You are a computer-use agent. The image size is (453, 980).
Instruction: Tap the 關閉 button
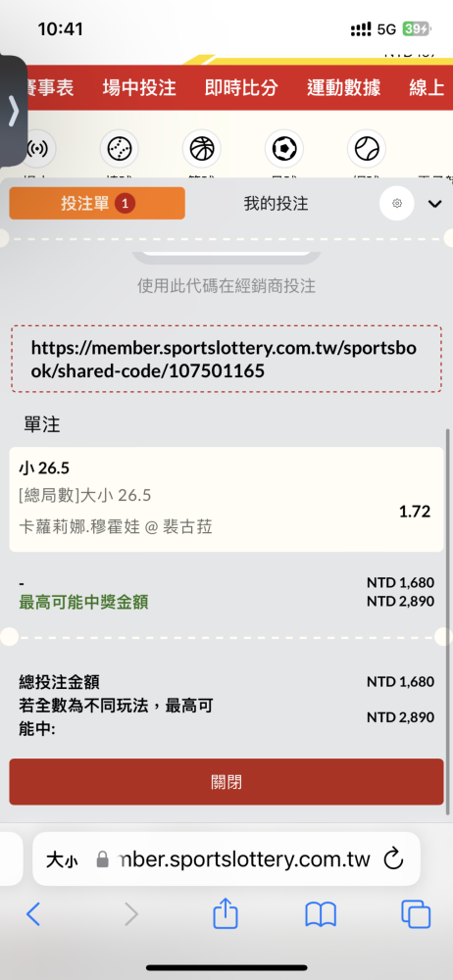pos(226,782)
